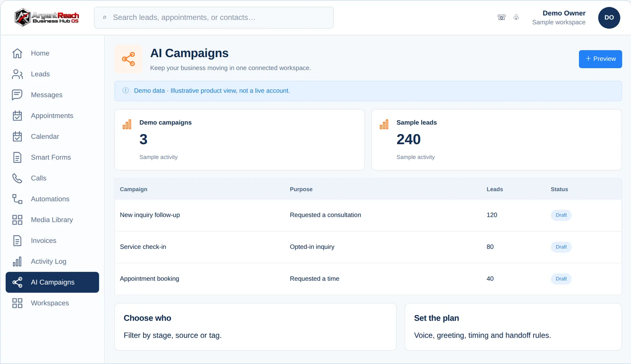Screen dimensions: 631x364
Task: Click the Demo Owner account name
Action: click(564, 13)
